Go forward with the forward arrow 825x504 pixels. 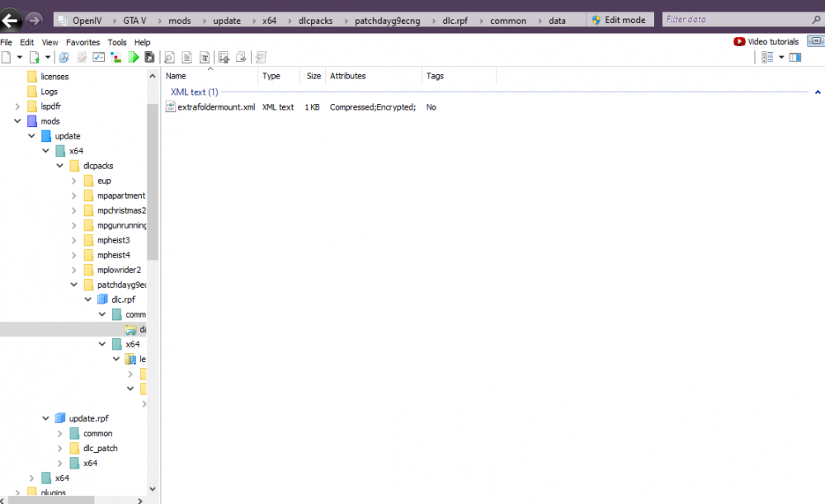coord(34,21)
